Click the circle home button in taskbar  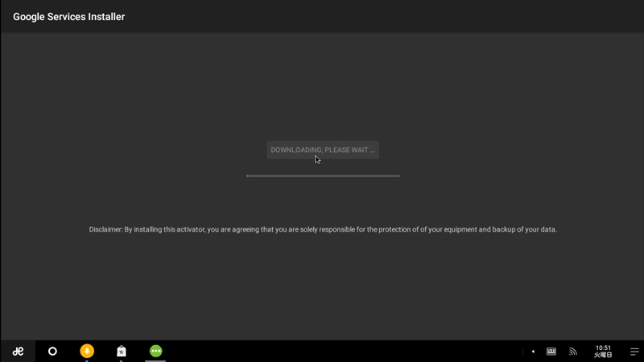coord(52,352)
